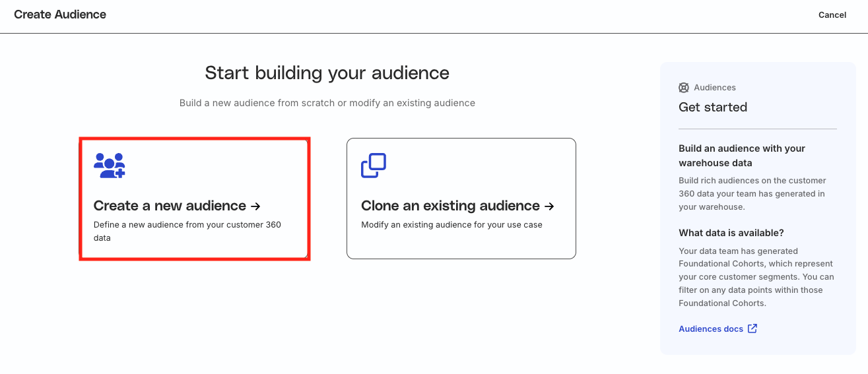This screenshot has height=374, width=868.
Task: Click the people-plus icon on new audience card
Action: click(x=110, y=166)
